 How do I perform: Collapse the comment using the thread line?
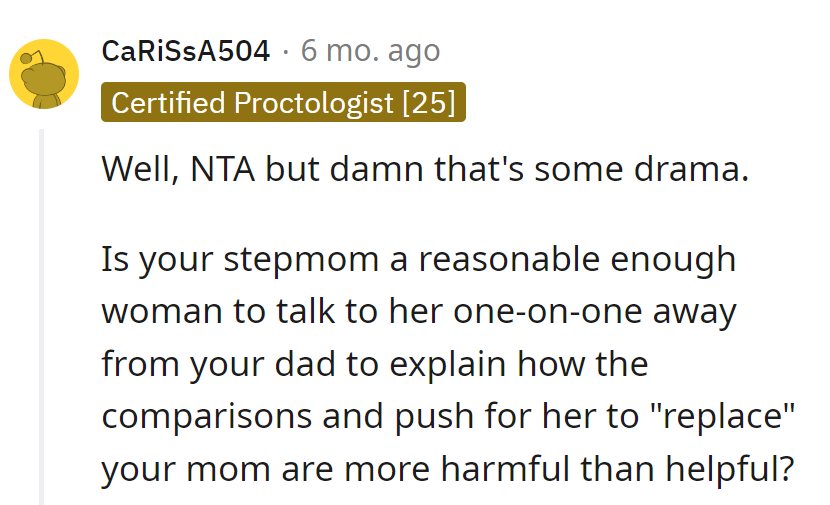(42, 320)
